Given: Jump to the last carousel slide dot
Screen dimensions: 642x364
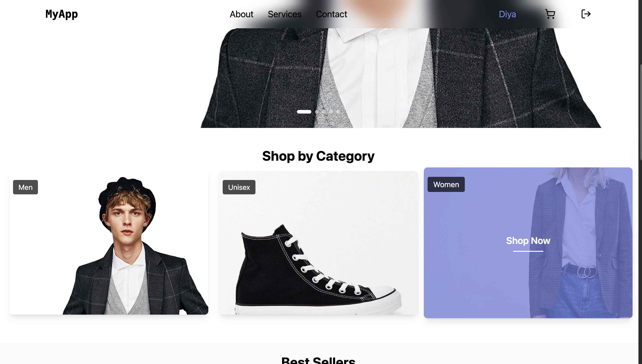Looking at the screenshot, I should click(x=338, y=112).
